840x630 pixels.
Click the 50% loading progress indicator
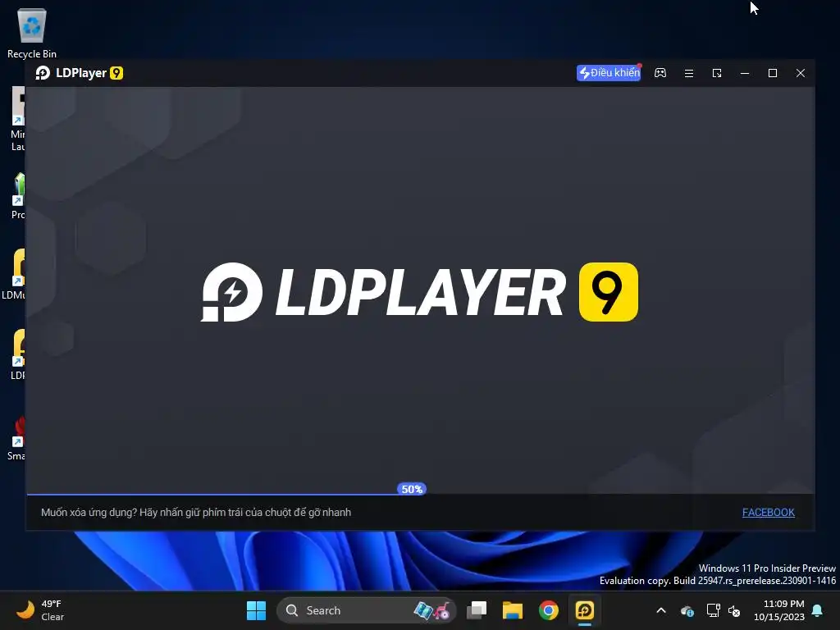click(412, 489)
